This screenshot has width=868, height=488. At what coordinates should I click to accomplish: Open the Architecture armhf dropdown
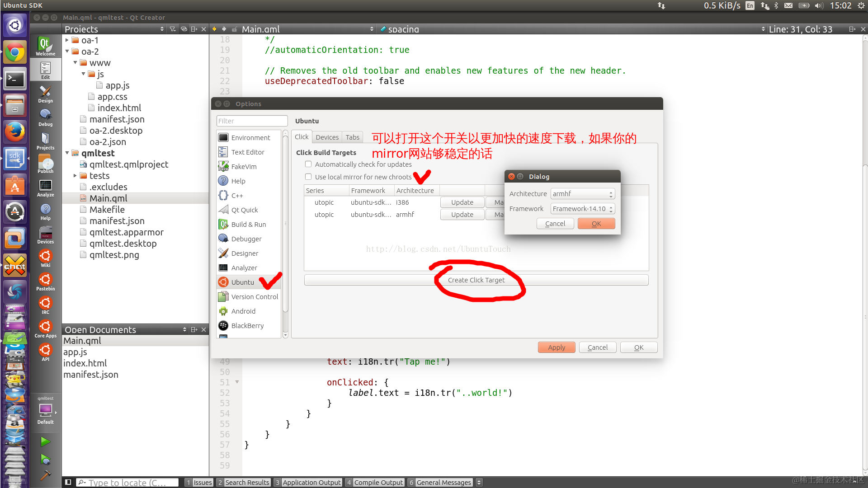pos(582,194)
